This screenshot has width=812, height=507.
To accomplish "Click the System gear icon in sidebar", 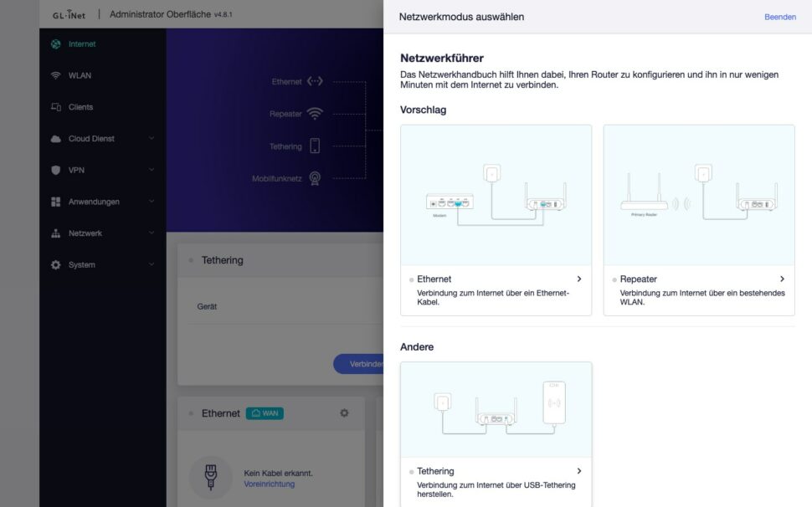I will tap(56, 265).
